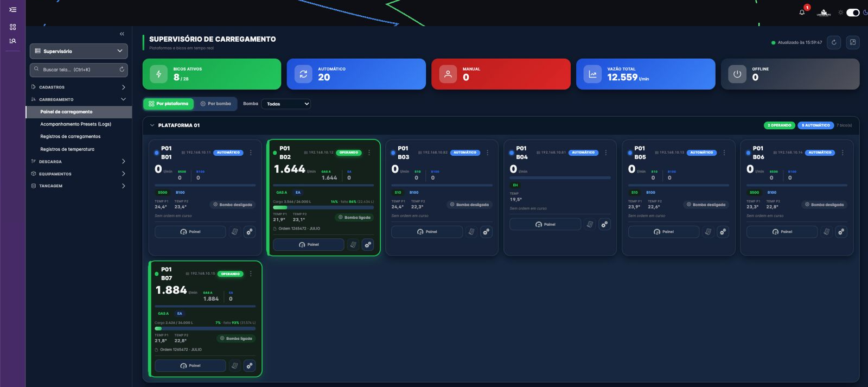Screen dimensions: 868x387
Task: Switch view to Por bomba
Action: pos(215,104)
